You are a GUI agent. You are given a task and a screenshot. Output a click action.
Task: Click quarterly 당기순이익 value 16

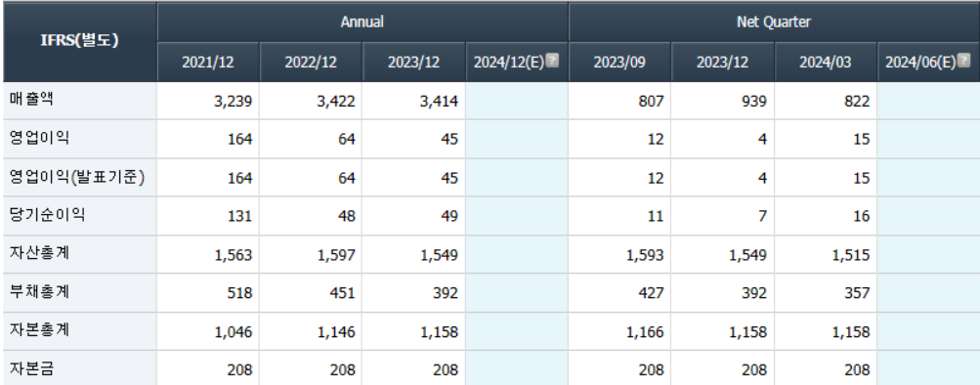pos(861,216)
